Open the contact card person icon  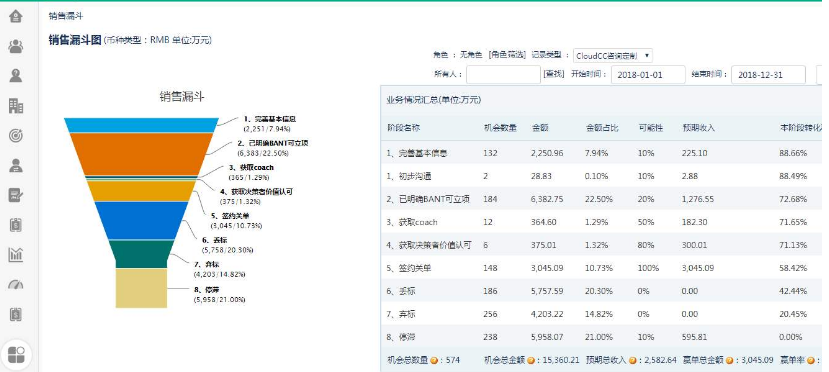pyautogui.click(x=16, y=165)
